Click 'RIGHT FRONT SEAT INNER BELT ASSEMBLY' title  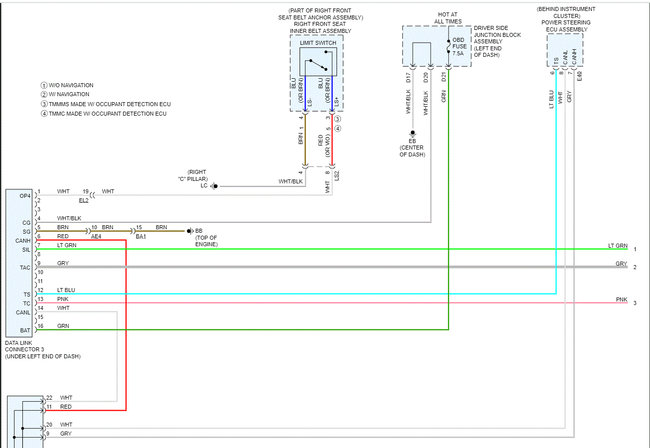[x=320, y=27]
